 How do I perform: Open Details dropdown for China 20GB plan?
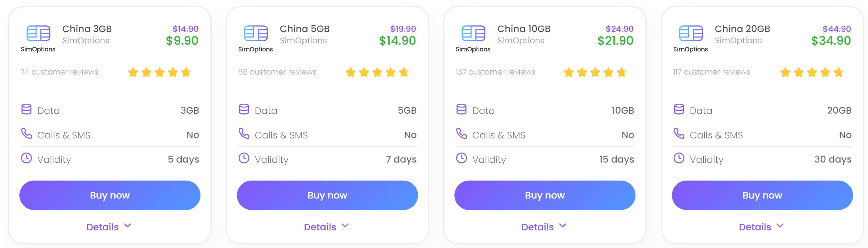click(761, 227)
